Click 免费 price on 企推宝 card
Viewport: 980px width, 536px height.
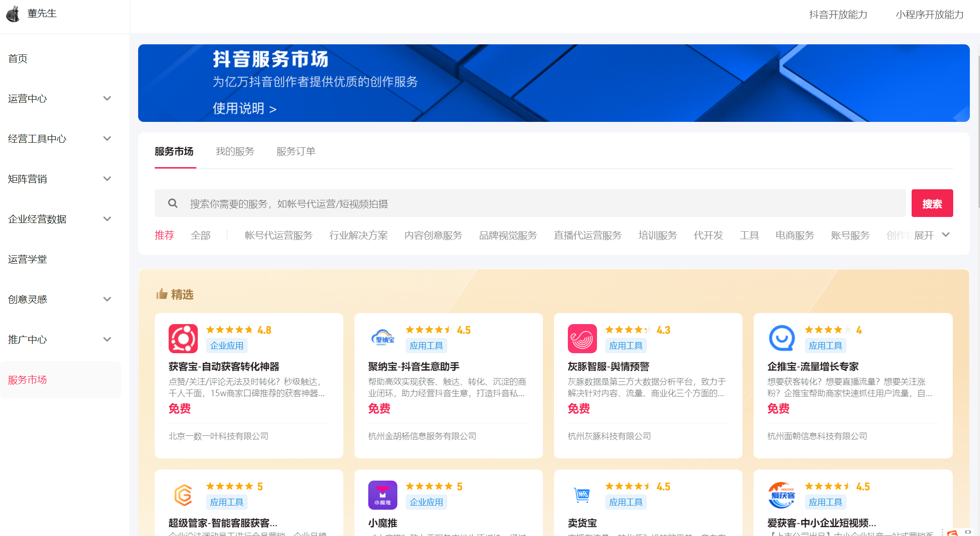(x=779, y=408)
